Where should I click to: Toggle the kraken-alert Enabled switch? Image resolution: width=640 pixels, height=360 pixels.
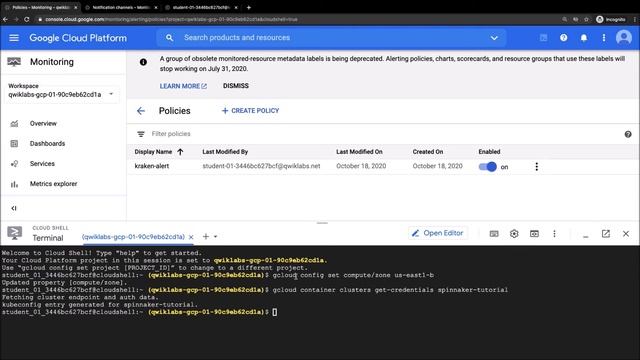488,167
